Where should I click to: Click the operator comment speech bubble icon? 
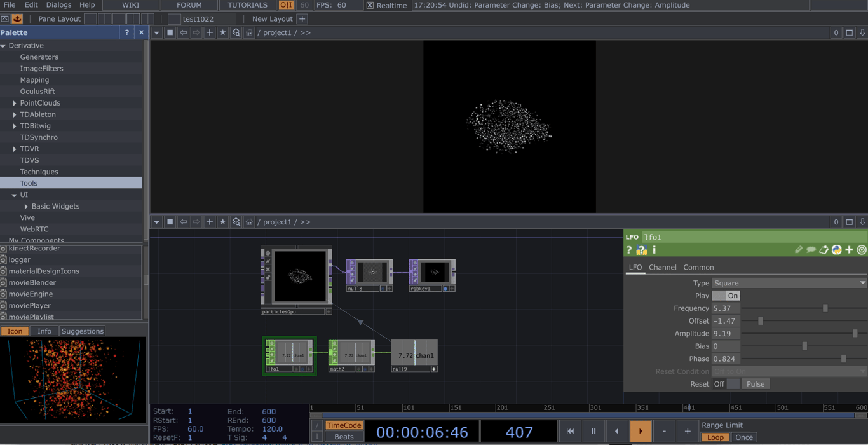click(x=811, y=250)
